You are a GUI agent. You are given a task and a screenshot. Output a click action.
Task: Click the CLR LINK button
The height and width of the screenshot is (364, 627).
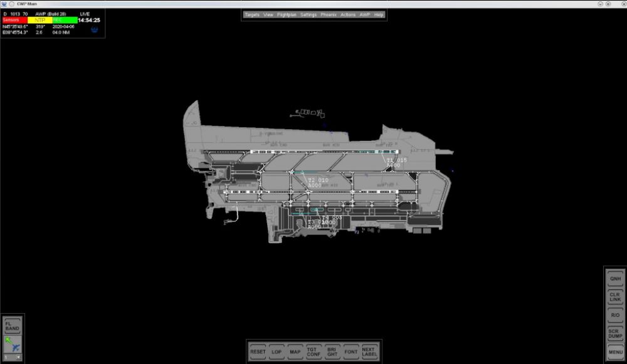(615, 296)
